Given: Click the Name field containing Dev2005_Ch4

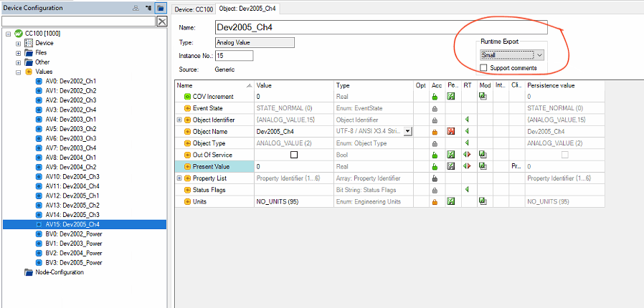Looking at the screenshot, I should [x=381, y=27].
